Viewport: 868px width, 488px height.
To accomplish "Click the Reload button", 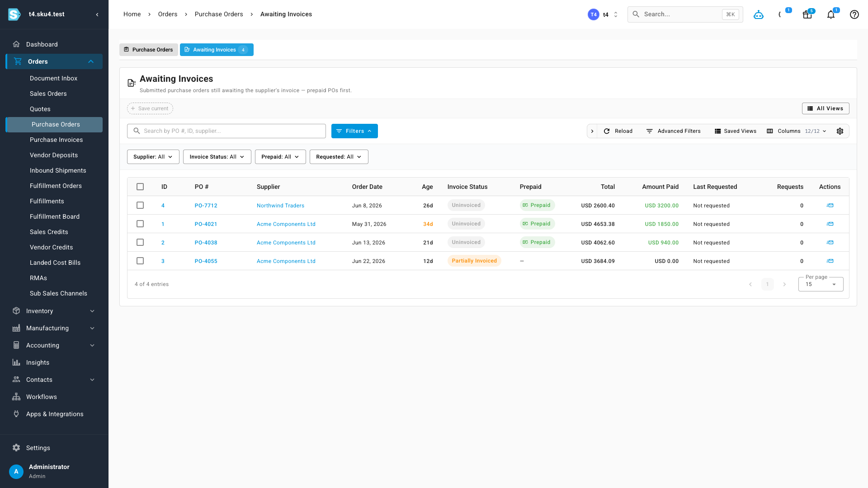I will click(x=618, y=131).
